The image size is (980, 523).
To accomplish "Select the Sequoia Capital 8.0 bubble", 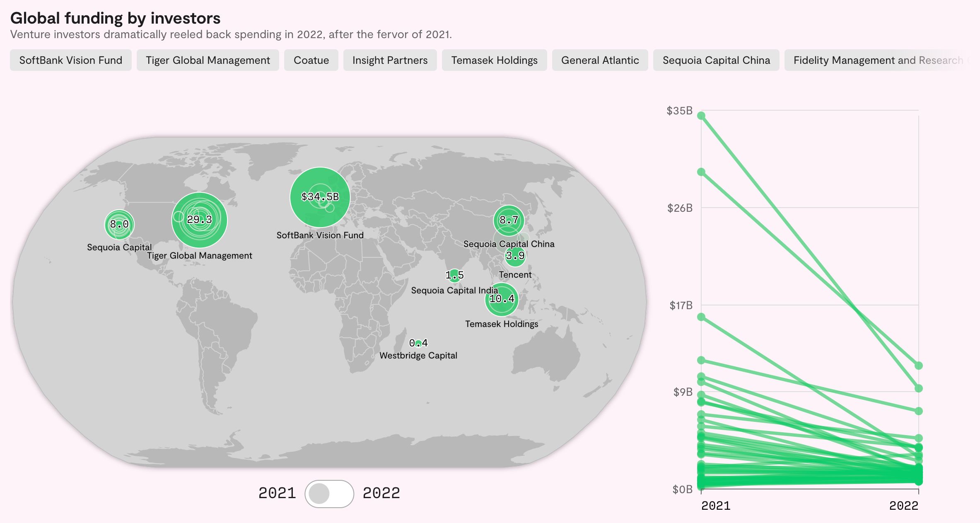I will [119, 224].
